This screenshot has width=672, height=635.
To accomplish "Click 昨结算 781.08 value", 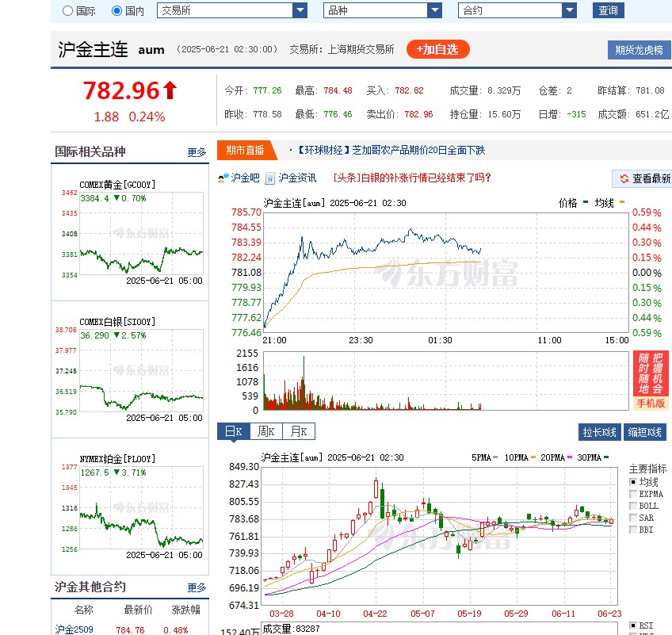I will tap(650, 90).
